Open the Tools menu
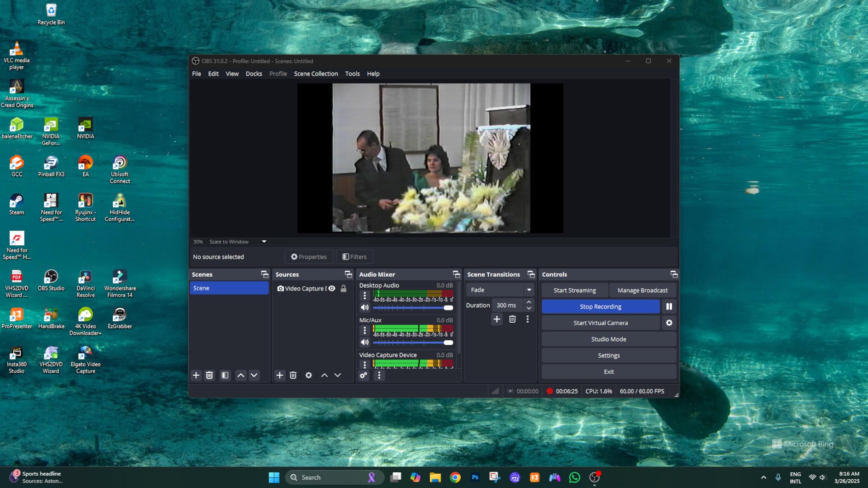 352,74
